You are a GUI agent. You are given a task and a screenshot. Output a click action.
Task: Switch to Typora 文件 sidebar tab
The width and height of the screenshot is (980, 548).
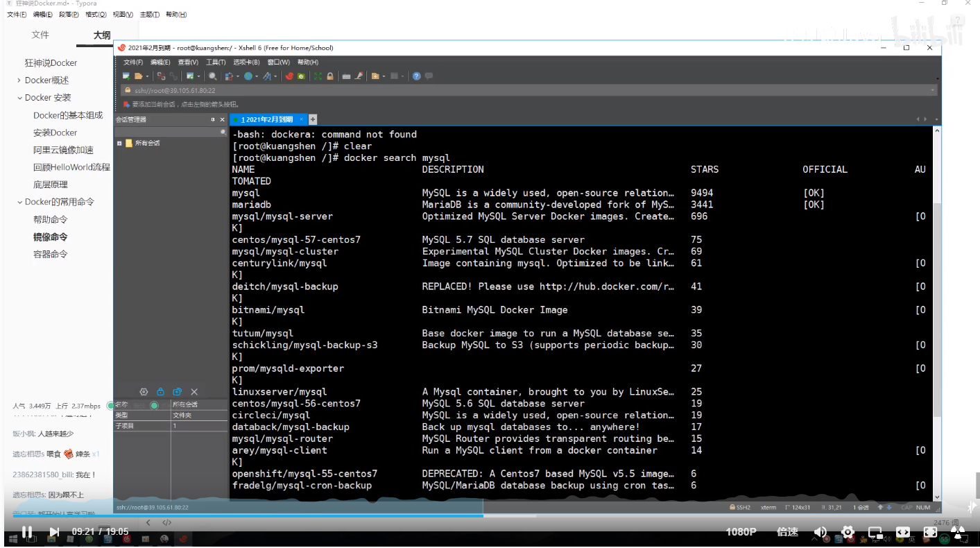[x=40, y=35]
